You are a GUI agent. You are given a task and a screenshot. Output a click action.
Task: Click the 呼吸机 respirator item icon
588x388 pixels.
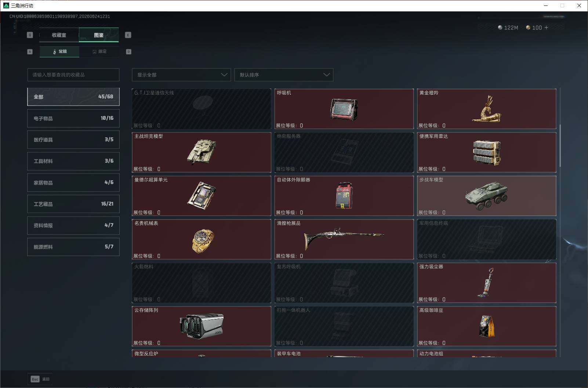coord(344,109)
